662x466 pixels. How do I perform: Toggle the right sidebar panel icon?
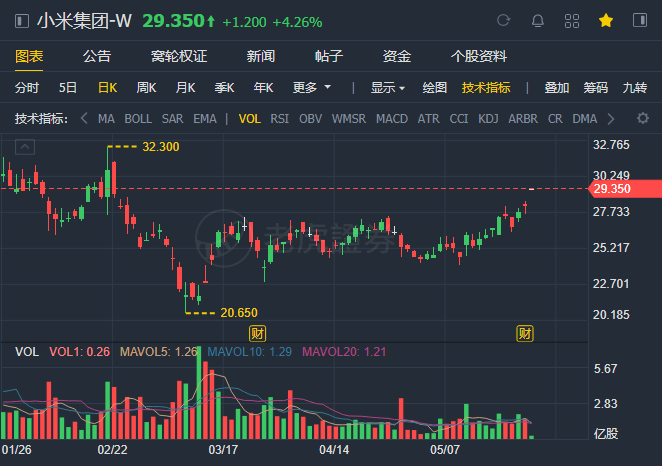tap(640, 20)
